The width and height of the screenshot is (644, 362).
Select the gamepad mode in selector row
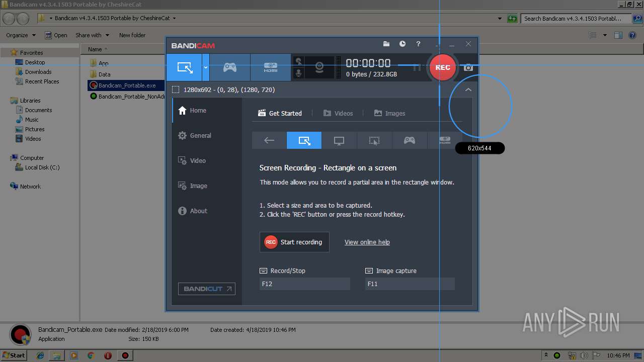point(410,141)
